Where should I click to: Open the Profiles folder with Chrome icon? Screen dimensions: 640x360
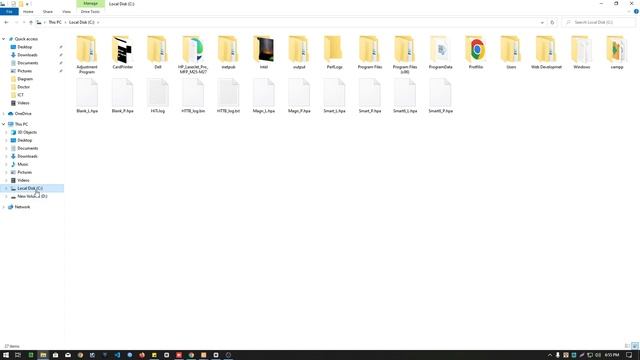tap(476, 52)
